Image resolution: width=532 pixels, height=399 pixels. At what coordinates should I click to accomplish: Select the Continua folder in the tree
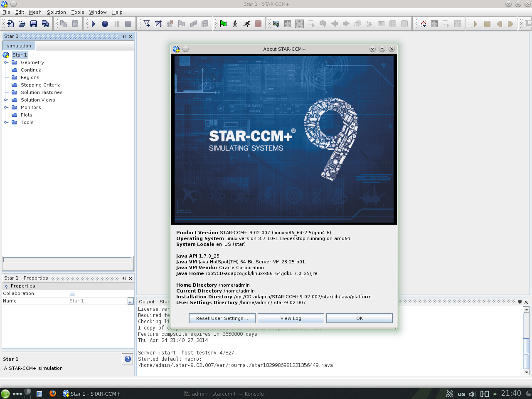point(31,70)
